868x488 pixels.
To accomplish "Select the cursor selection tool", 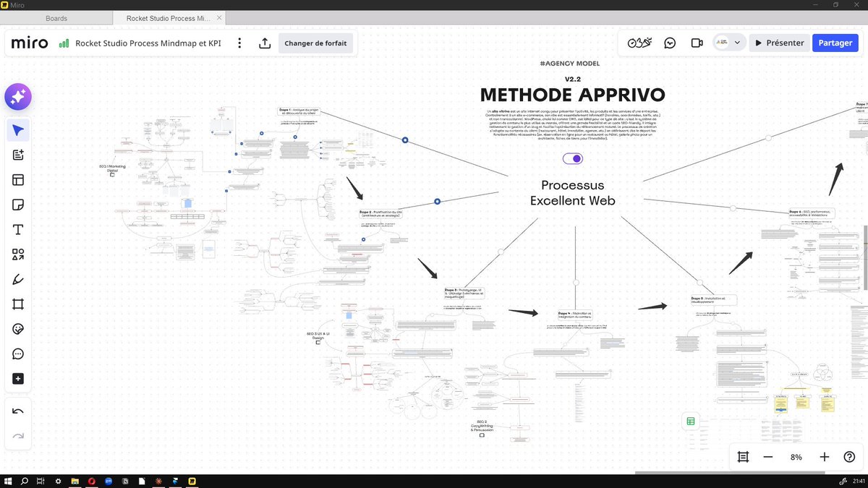I will tap(18, 131).
